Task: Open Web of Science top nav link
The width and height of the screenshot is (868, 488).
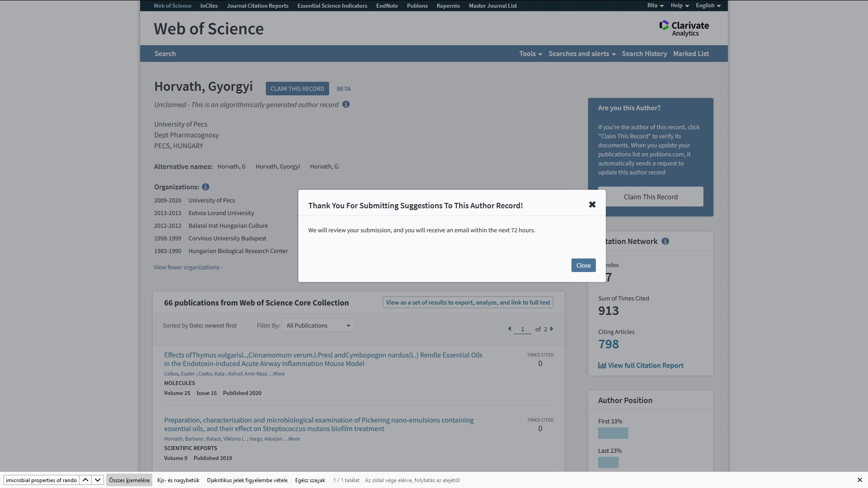Action: (x=172, y=5)
